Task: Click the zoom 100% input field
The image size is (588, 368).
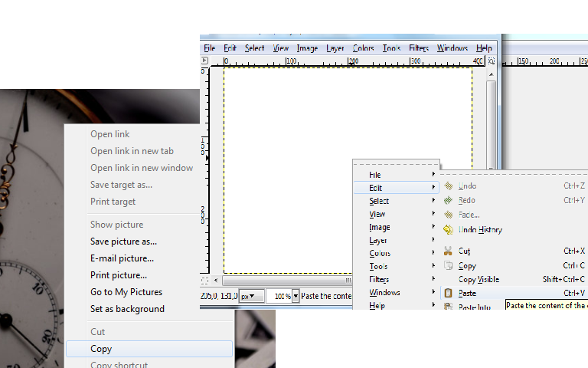Action: (x=279, y=296)
